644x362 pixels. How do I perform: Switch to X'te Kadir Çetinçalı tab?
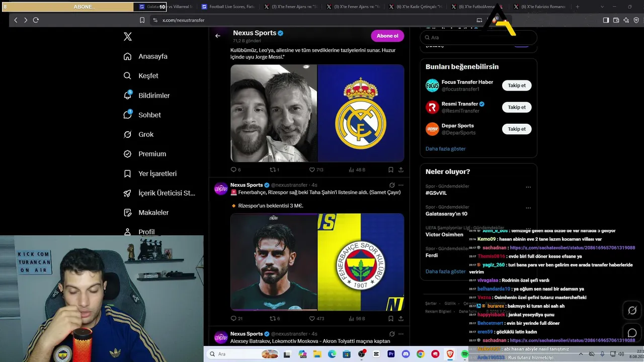tap(415, 7)
